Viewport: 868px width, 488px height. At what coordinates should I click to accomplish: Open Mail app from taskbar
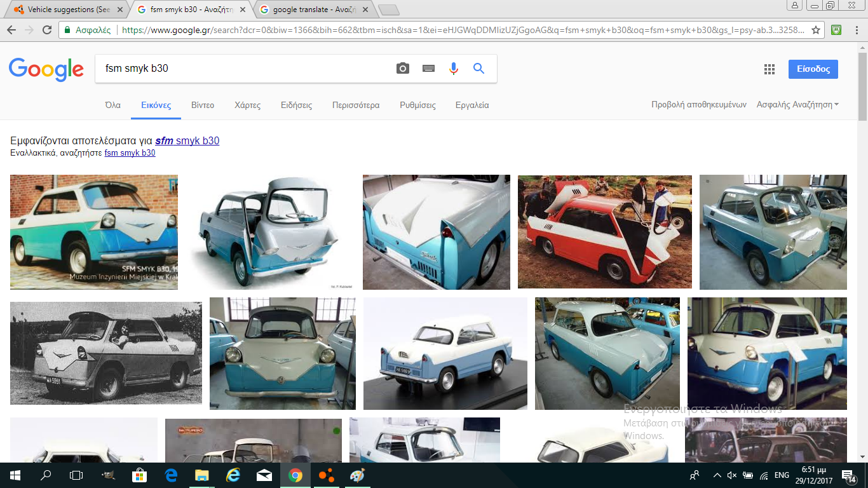(264, 475)
